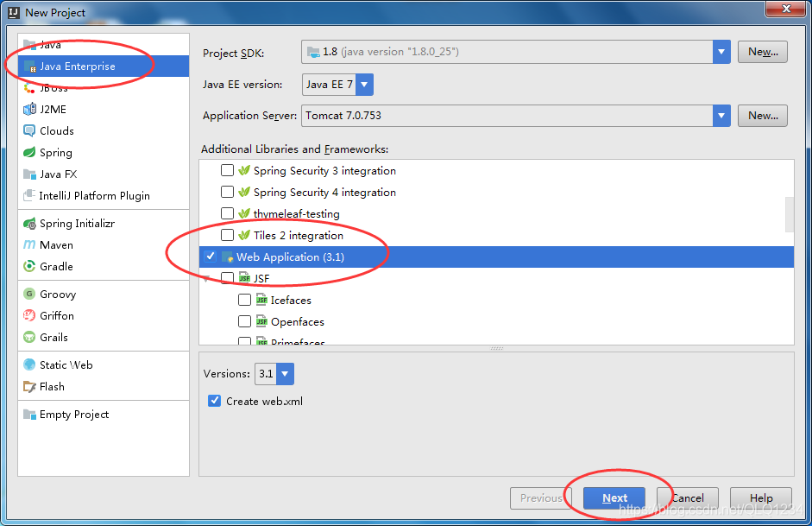812x526 pixels.
Task: Click the thymeleaf-testing leaf icon
Action: pos(244,213)
